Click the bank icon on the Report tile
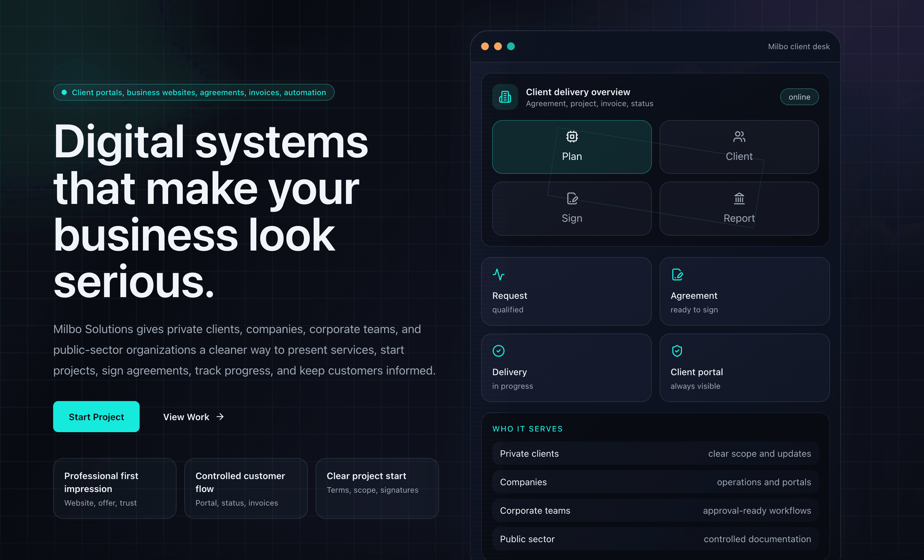 (739, 198)
